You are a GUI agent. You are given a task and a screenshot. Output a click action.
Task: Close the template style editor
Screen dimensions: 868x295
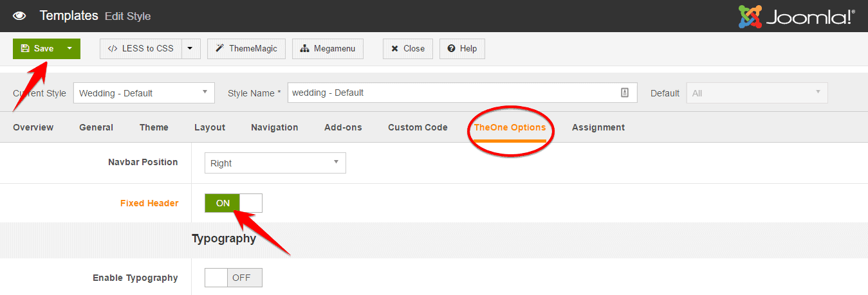[x=408, y=49]
